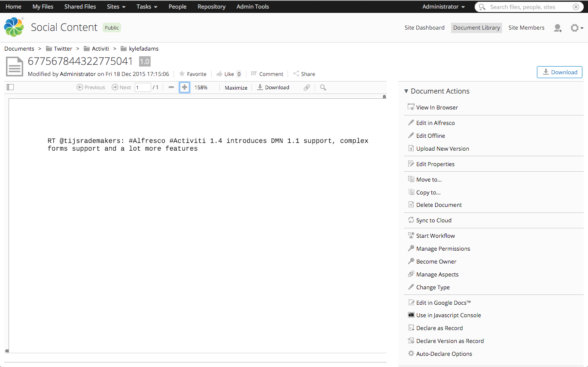Click the Auto-Declare Options gear icon
The height and width of the screenshot is (367, 588).
(411, 354)
